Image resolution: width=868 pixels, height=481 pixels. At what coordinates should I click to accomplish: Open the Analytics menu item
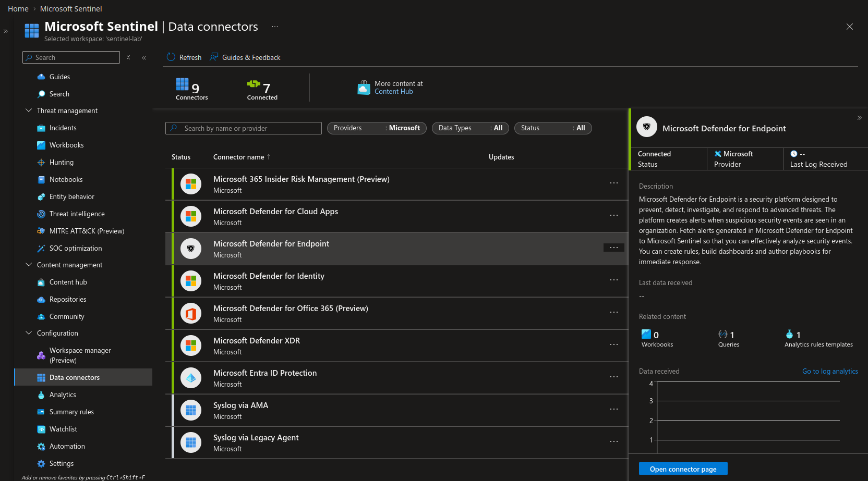pos(63,394)
